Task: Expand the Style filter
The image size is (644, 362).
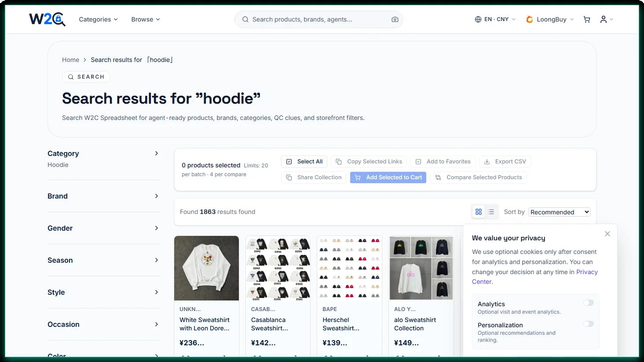Action: pyautogui.click(x=103, y=292)
